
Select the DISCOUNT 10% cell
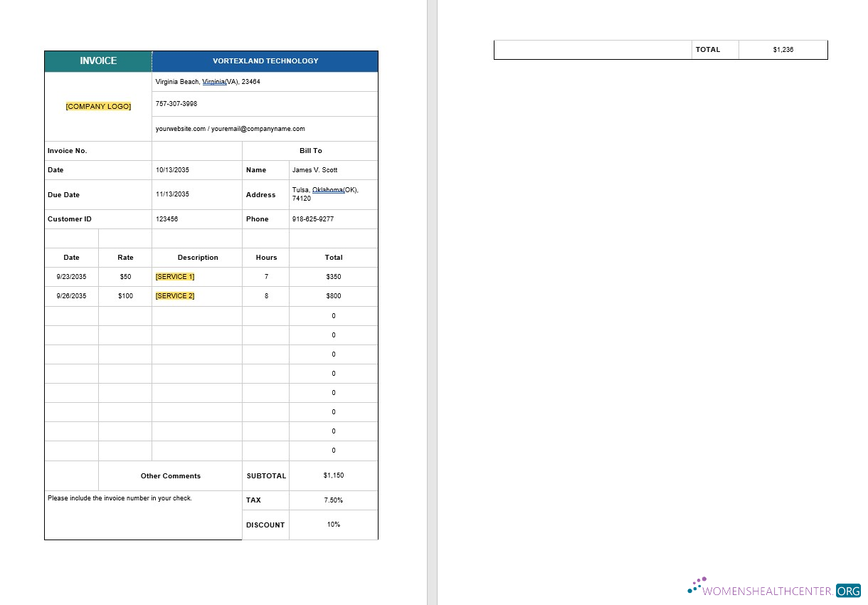[x=333, y=525]
